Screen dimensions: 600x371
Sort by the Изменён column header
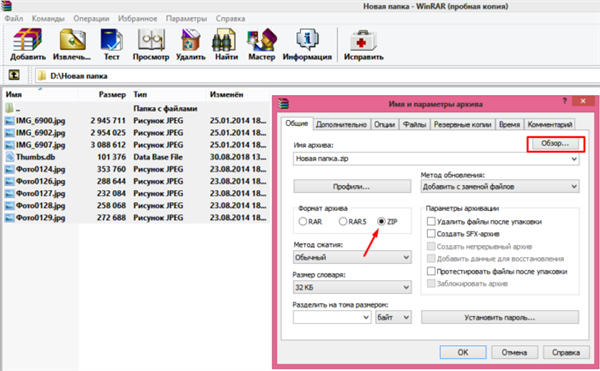click(x=238, y=94)
